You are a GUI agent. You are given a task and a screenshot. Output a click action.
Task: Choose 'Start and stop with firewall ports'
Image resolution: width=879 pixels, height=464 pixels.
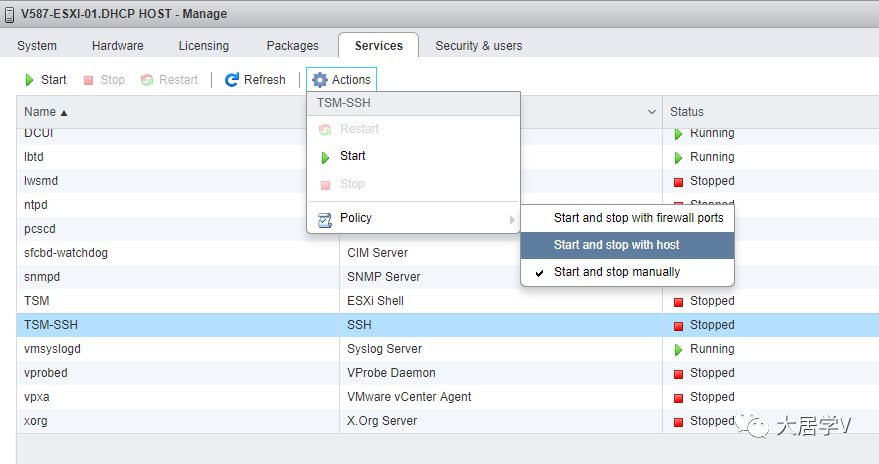click(x=638, y=217)
